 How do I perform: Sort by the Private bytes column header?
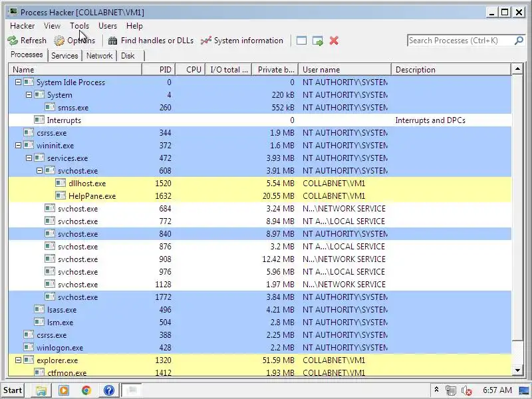click(x=275, y=70)
